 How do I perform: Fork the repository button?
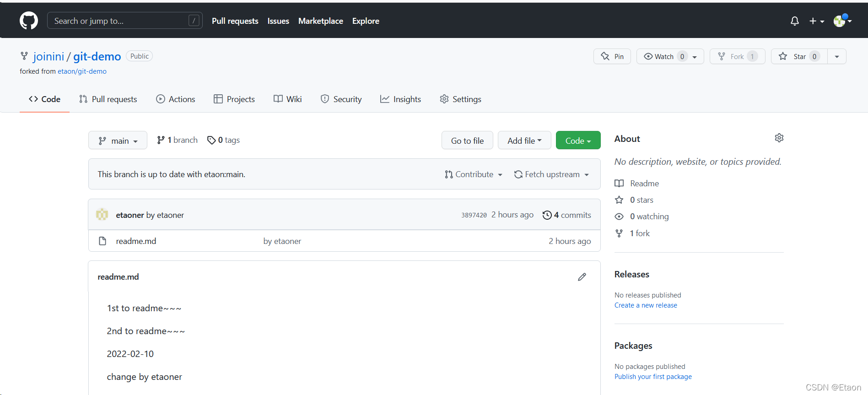[x=737, y=56]
